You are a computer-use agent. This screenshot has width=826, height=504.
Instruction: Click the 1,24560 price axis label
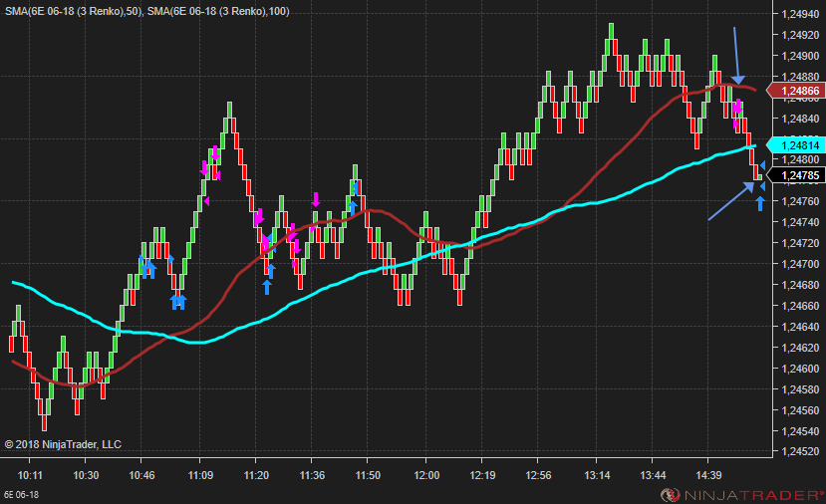(801, 410)
